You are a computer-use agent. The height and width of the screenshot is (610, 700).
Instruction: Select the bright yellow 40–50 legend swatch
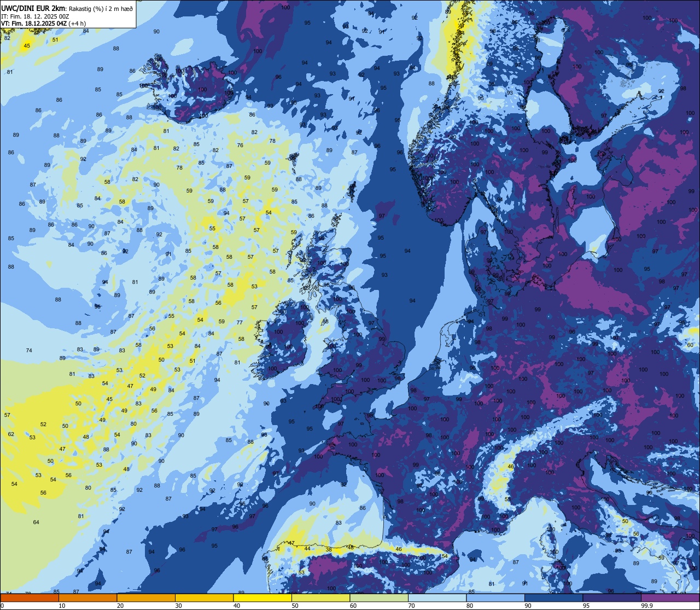[x=262, y=597]
